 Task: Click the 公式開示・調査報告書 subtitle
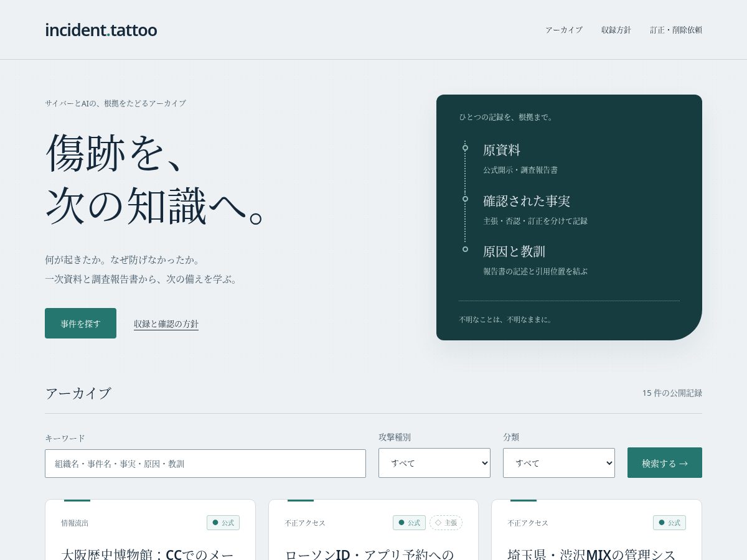(x=520, y=170)
